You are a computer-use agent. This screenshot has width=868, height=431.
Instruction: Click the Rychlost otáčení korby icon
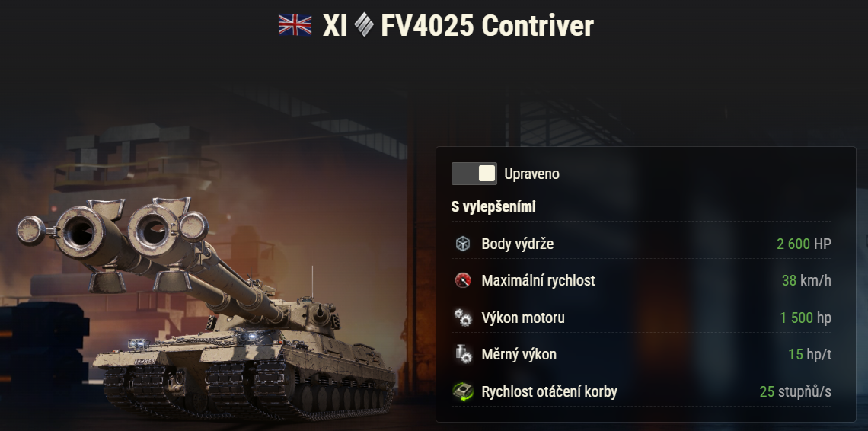tap(462, 391)
